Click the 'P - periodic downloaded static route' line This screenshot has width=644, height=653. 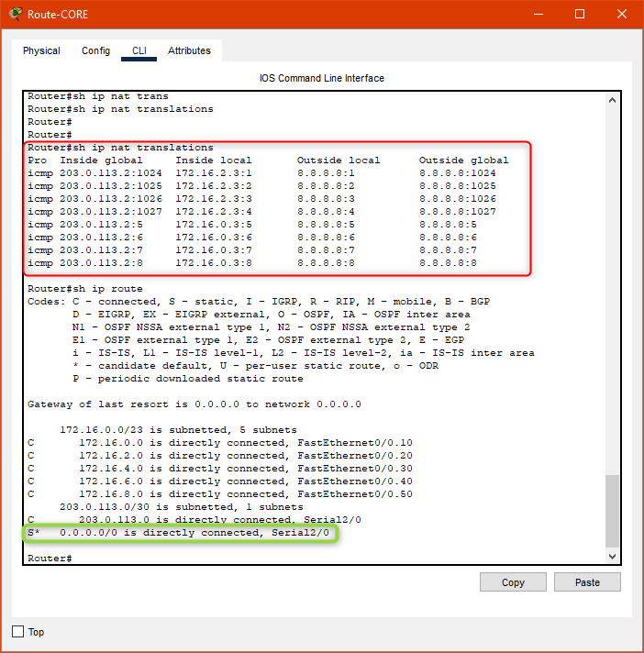(188, 379)
